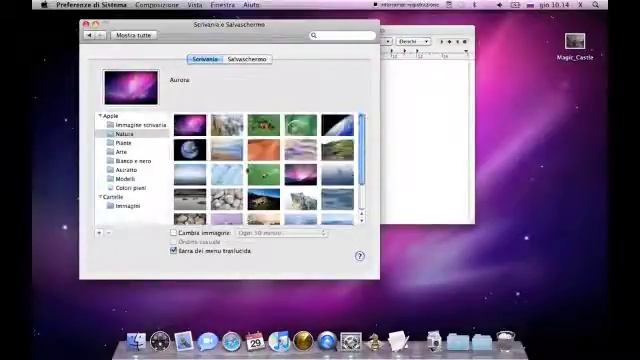Click the help question mark button
This screenshot has width=640, height=360.
tap(360, 256)
